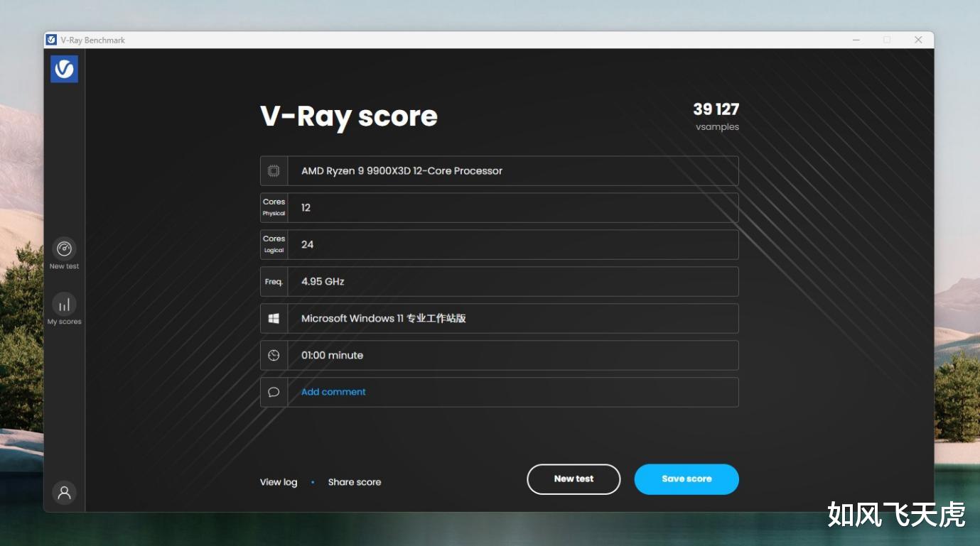The image size is (980, 546).
Task: Click the logical cores value 24
Action: click(307, 245)
